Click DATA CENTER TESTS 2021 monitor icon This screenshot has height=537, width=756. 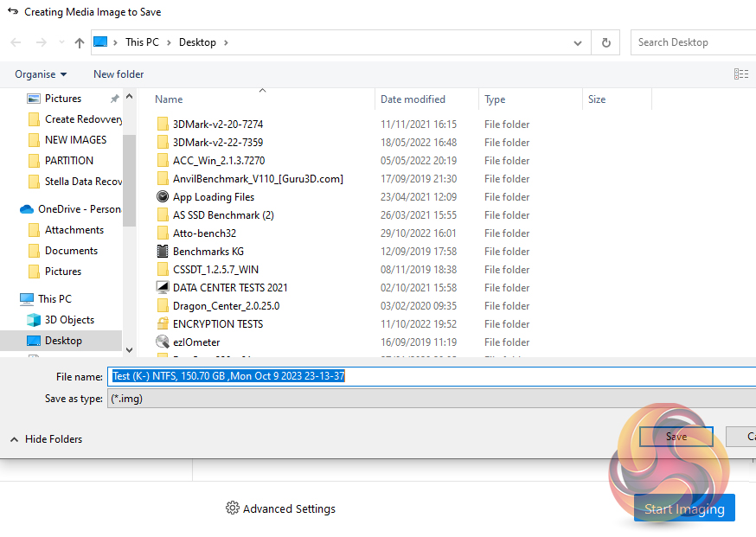pyautogui.click(x=163, y=287)
